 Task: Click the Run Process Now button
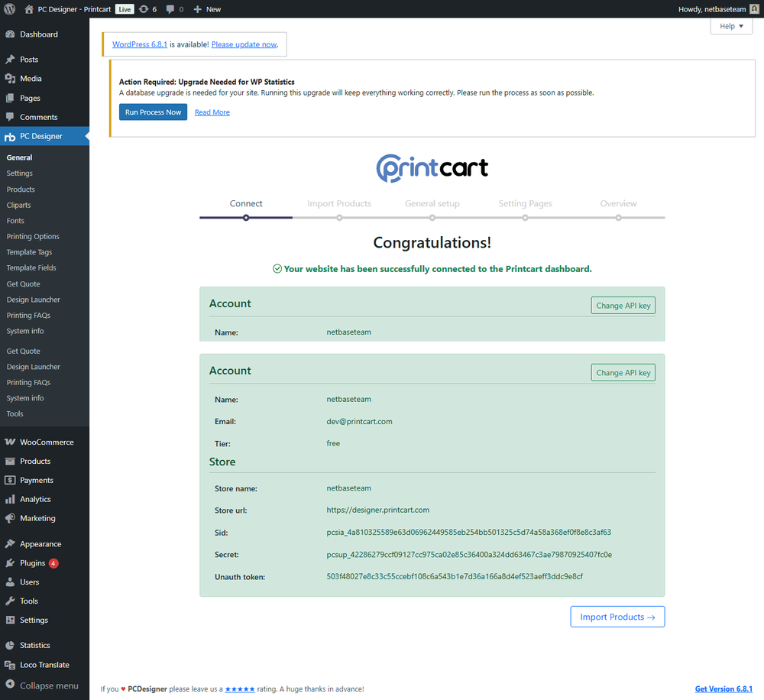pyautogui.click(x=153, y=112)
